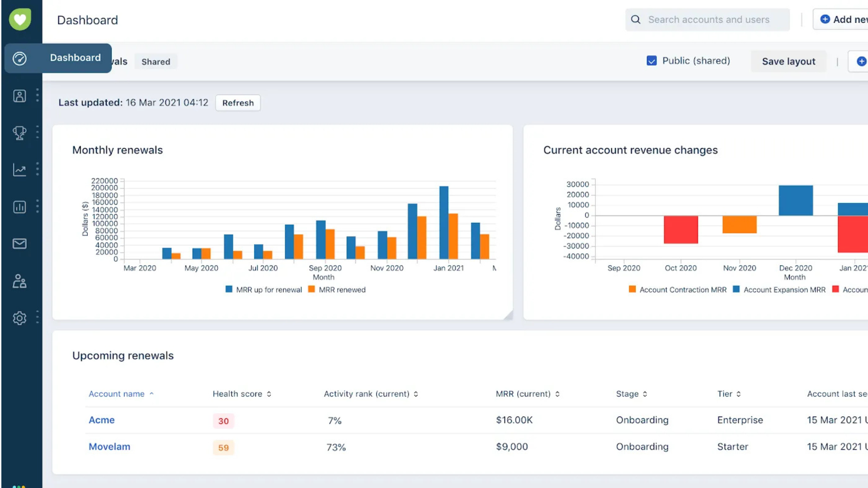This screenshot has width=868, height=488.
Task: Open the envelope messages sidebar icon
Action: [19, 244]
